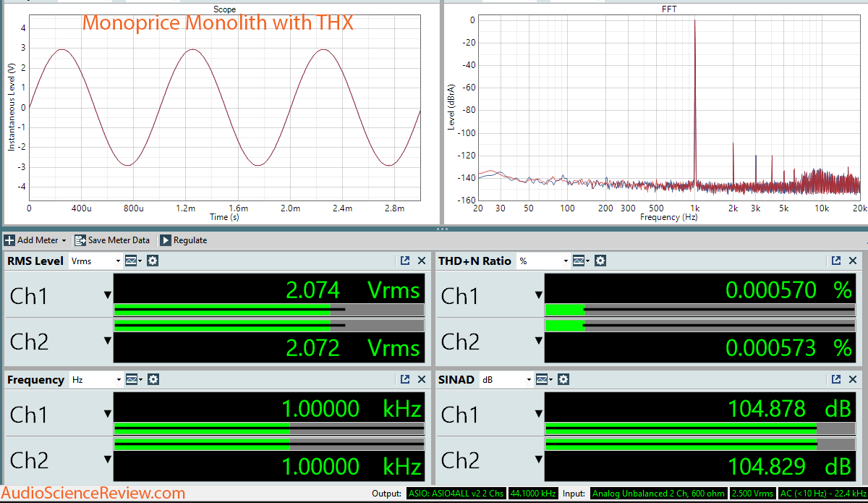868x503 pixels.
Task: Click the Save Meter Data button
Action: 112,240
